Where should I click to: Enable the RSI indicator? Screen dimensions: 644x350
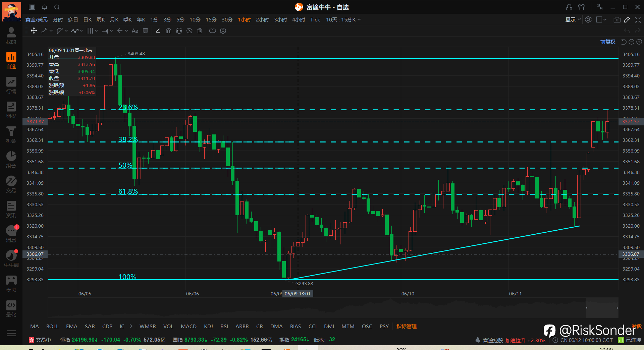pyautogui.click(x=224, y=326)
